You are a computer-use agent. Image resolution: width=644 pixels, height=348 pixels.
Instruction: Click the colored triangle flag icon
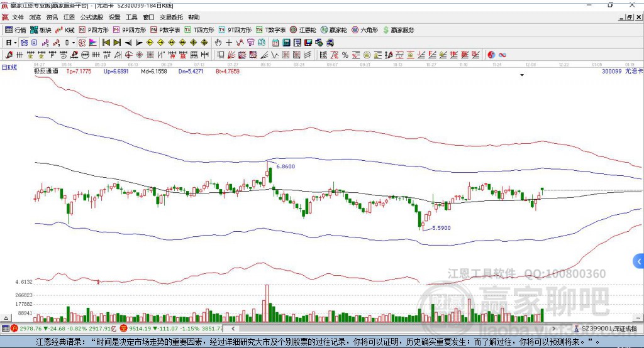click(93, 43)
